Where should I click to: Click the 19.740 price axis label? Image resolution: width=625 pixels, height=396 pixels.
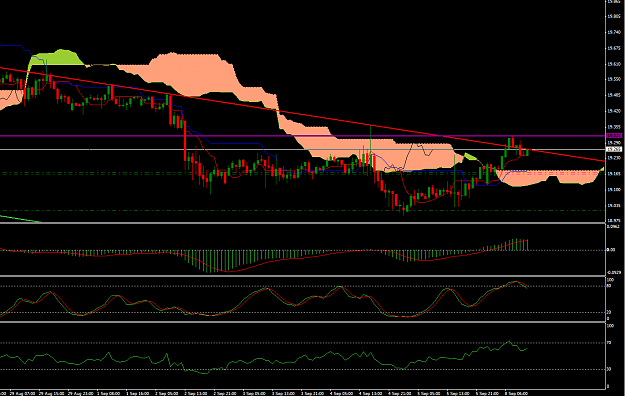[614, 32]
